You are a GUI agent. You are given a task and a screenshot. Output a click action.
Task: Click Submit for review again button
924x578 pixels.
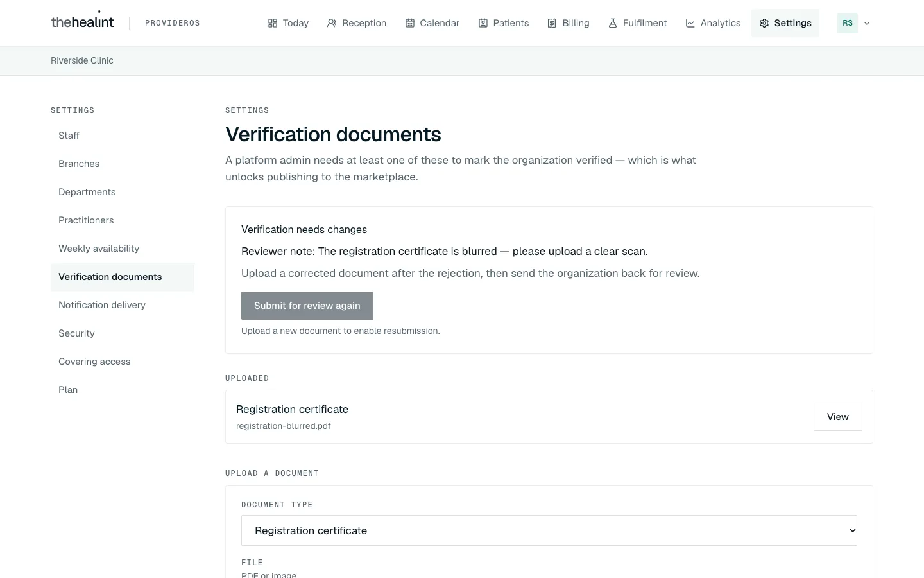tap(307, 306)
